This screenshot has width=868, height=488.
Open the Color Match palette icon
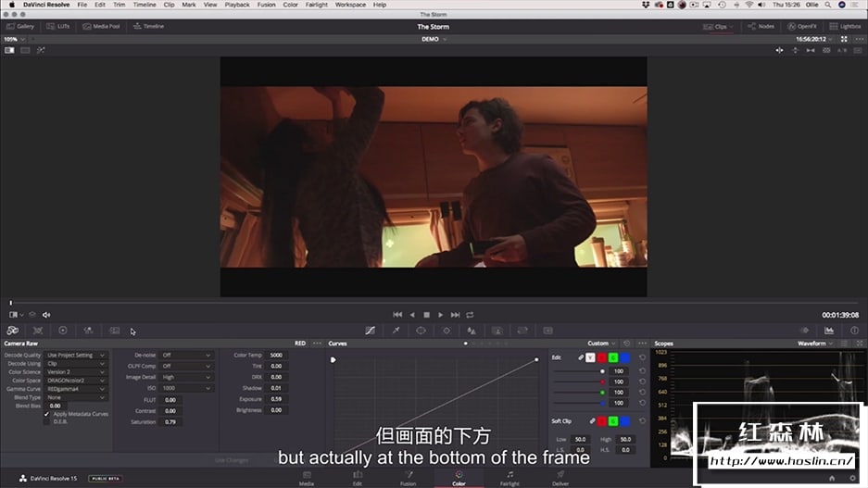(38, 331)
